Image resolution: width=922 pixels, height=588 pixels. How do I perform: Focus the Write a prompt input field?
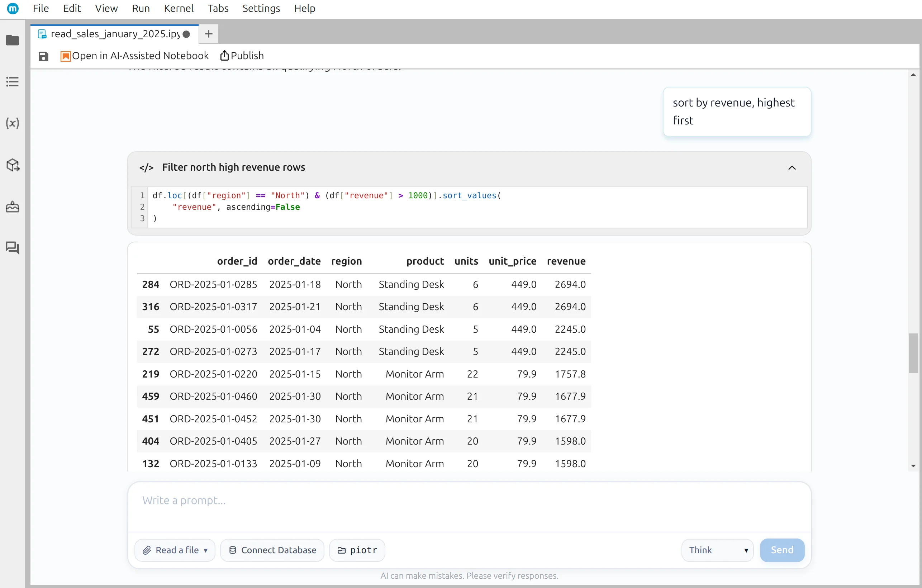469,506
